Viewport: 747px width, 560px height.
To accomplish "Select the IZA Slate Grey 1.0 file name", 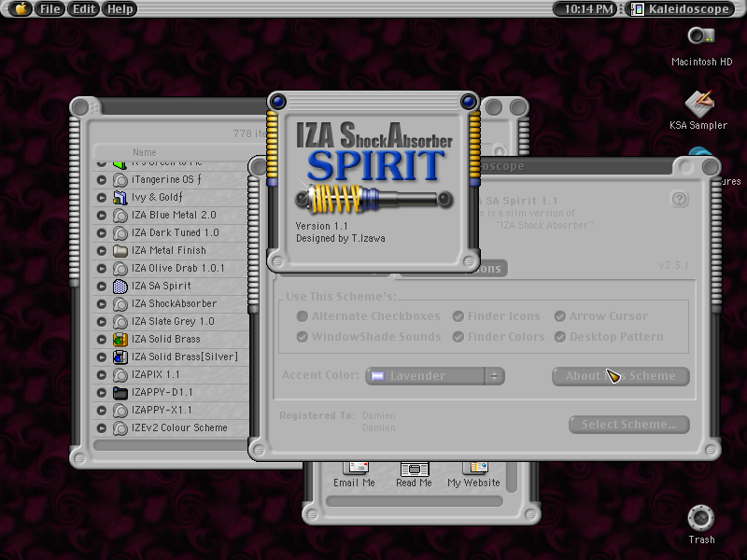I will (173, 322).
